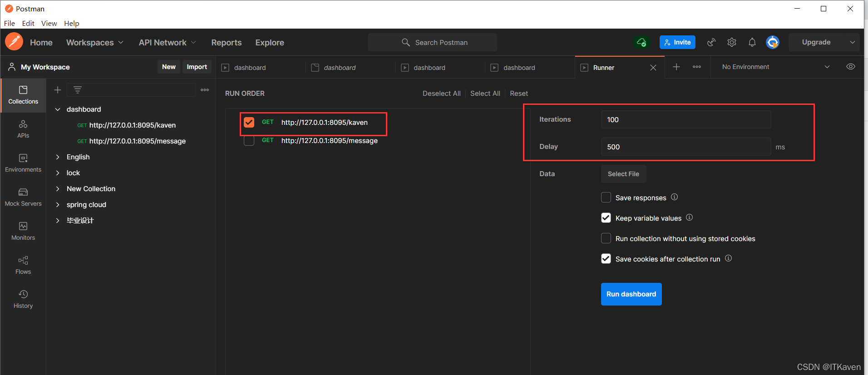
Task: Expand the spring cloud collection
Action: click(x=58, y=205)
